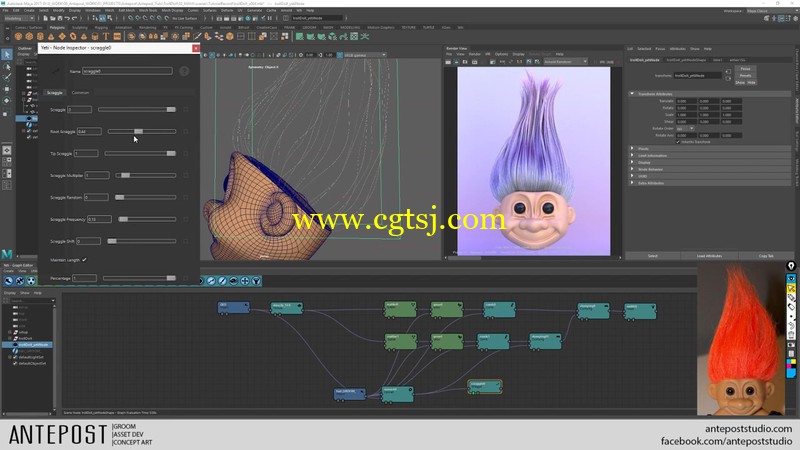This screenshot has height=450, width=800.
Task: Click the 1:1 real size icon in Render View
Action: (x=519, y=62)
